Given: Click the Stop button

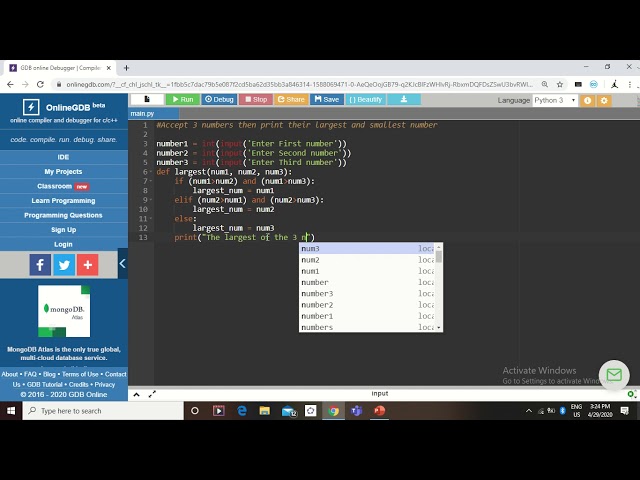Looking at the screenshot, I should point(256,99).
